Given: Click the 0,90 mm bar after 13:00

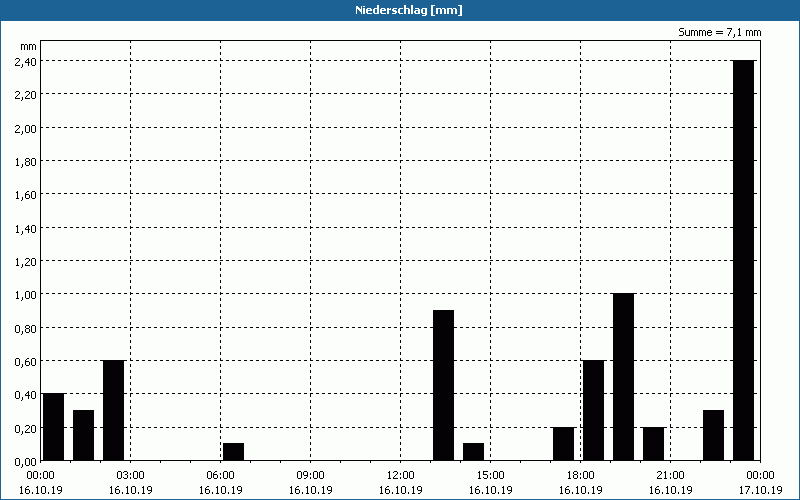Looking at the screenshot, I should pyautogui.click(x=443, y=385).
